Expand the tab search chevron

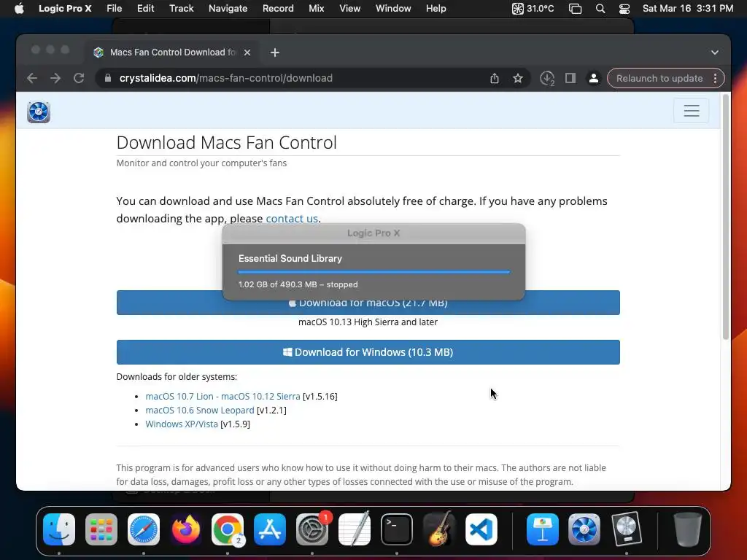point(715,52)
